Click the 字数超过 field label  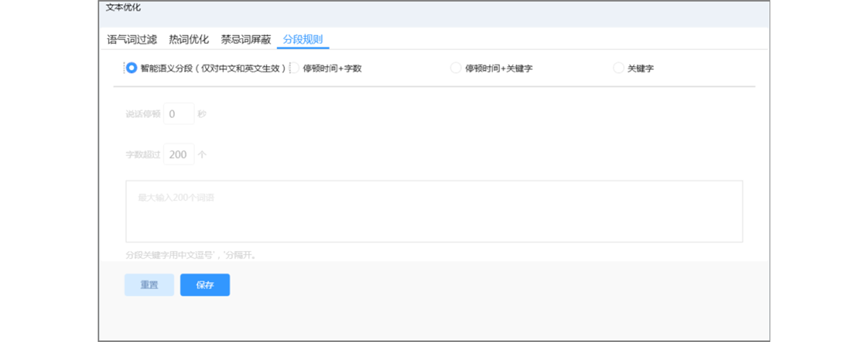click(x=143, y=154)
